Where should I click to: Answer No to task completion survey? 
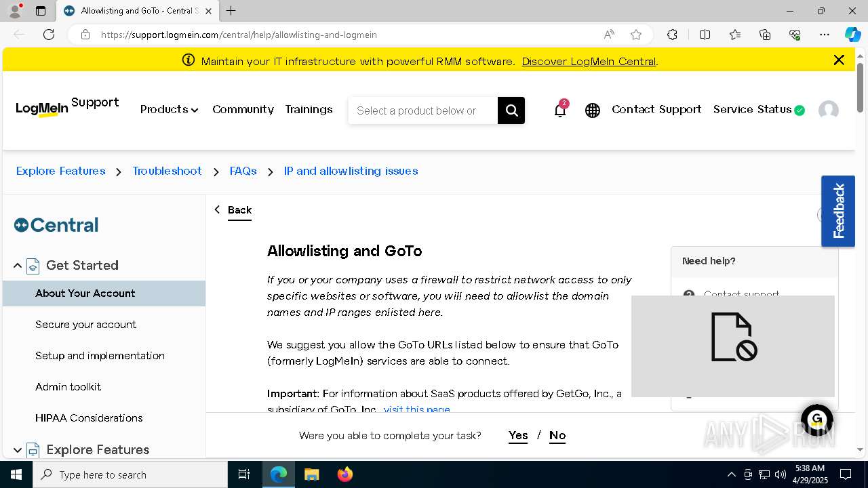point(557,436)
